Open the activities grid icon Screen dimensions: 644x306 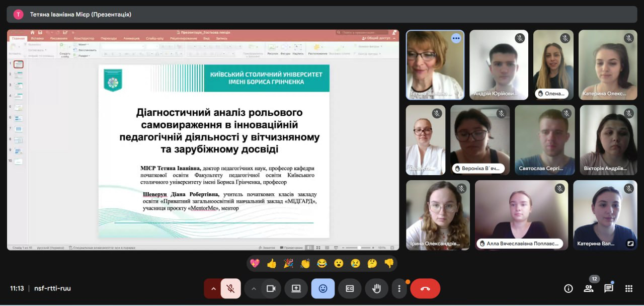628,288
